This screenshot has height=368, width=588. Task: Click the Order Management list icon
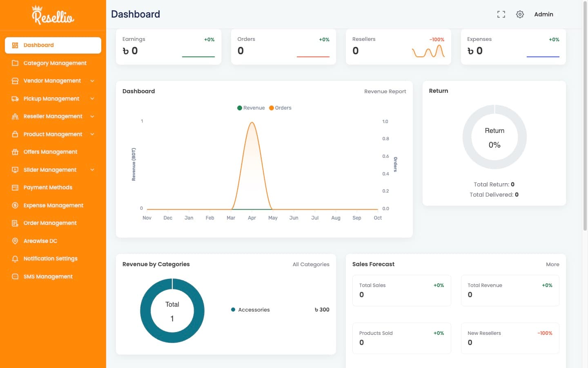pos(15,223)
